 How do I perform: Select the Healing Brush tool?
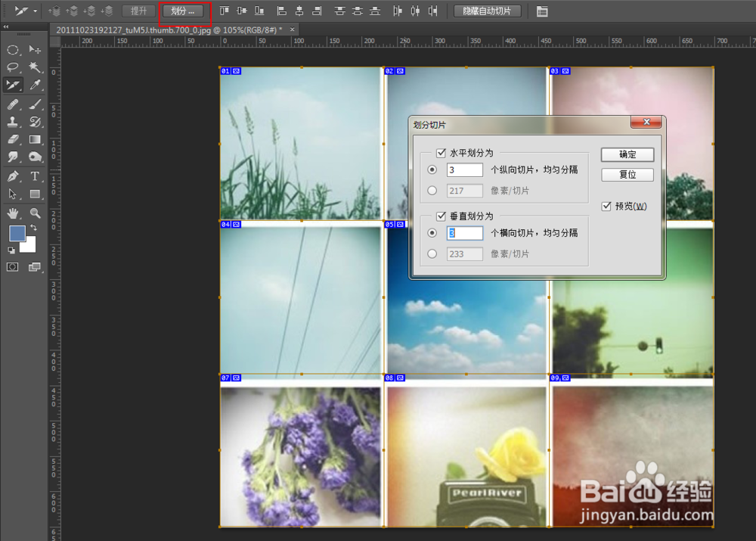tap(13, 104)
